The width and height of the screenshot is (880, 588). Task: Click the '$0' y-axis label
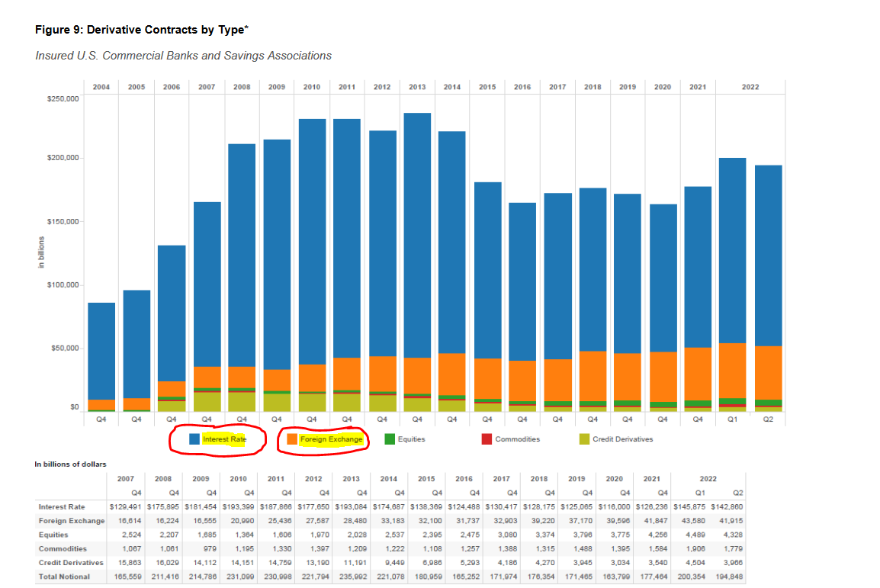click(75, 407)
